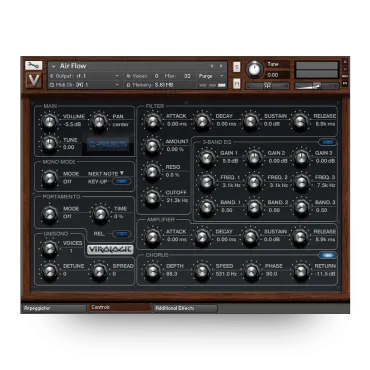Viewport: 370px width, 370px height.
Task: Click the Filter Attack knob
Action: click(x=152, y=121)
